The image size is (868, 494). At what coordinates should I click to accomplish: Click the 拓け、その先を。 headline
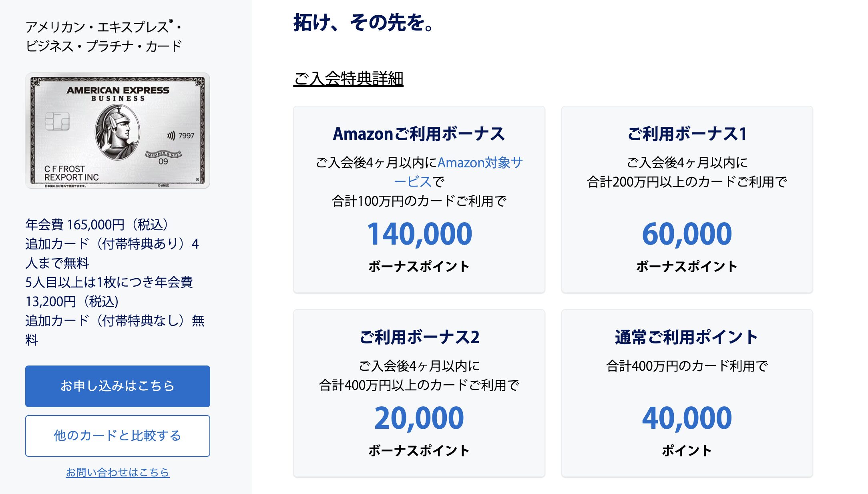coord(364,22)
